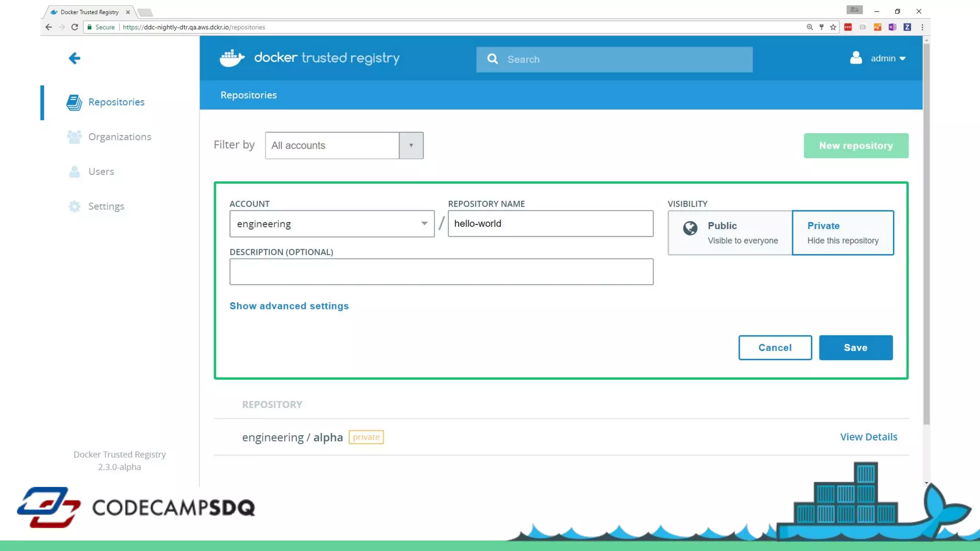
Task: Bookmark page with the star icon
Action: (x=833, y=27)
